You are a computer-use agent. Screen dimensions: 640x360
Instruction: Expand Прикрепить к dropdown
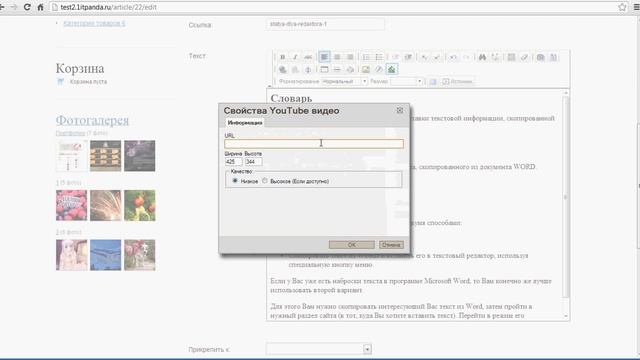point(367,349)
